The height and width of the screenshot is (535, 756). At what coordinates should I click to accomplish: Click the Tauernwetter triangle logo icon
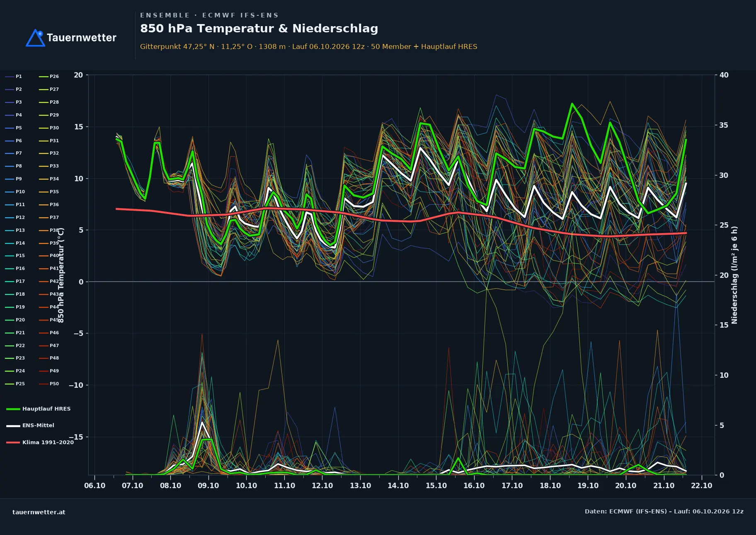pyautogui.click(x=35, y=38)
